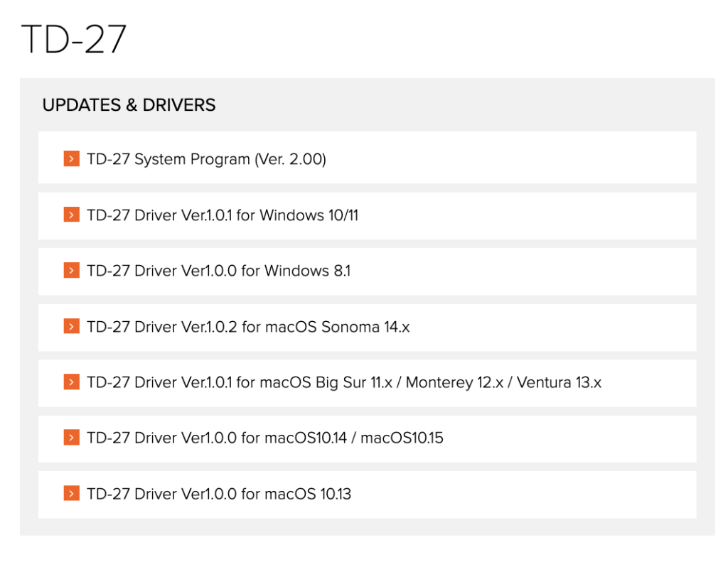The image size is (728, 567).
Task: Open Driver Ver1.0.0 for macOS10.14 / macOS10.15 text
Action: (265, 438)
